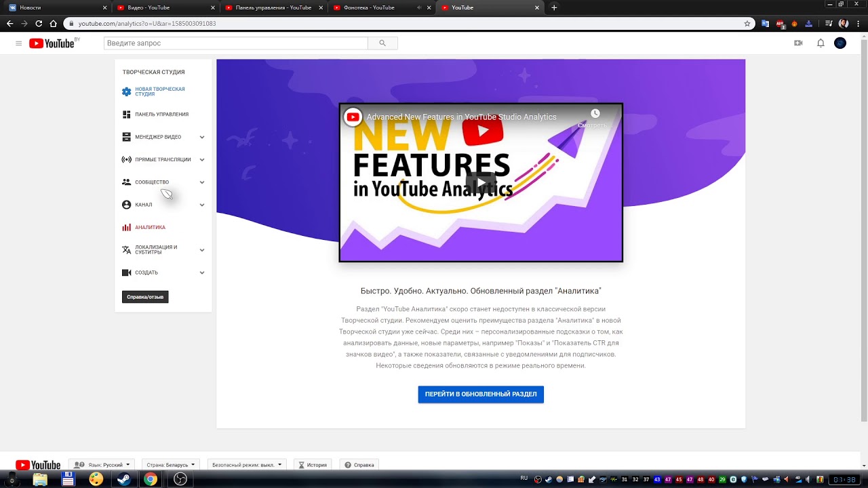The width and height of the screenshot is (868, 488).
Task: Click the create video camera icon
Action: click(798, 43)
